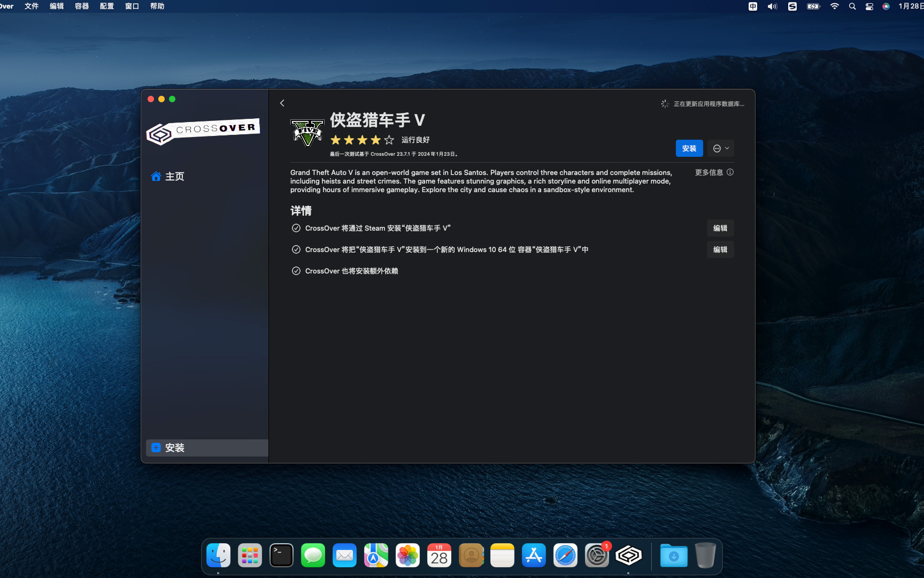Viewport: 924px width, 578px height.
Task: Open the Launchpad dock icon
Action: point(250,556)
